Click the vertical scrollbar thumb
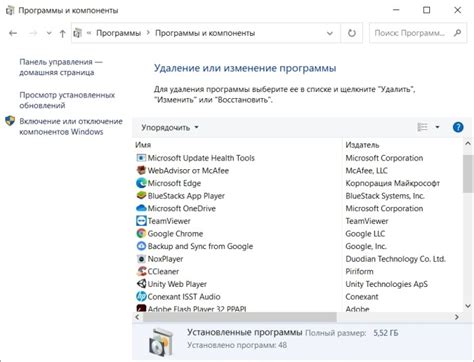 468,174
